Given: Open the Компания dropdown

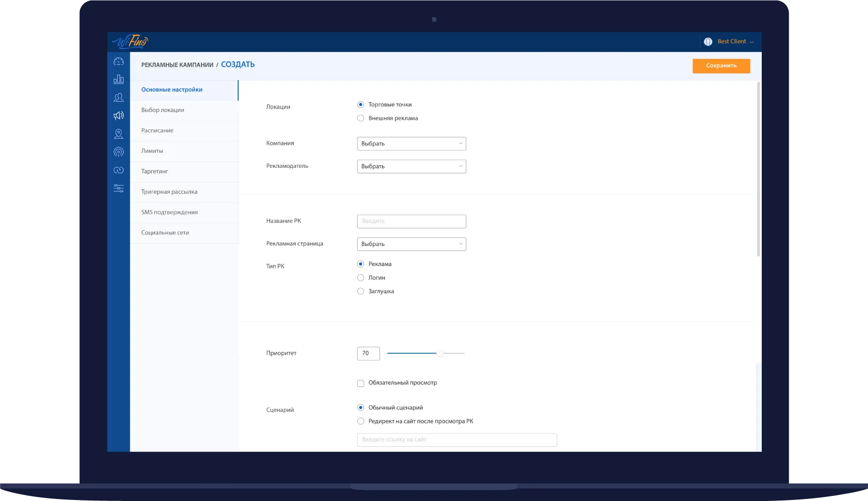Looking at the screenshot, I should [411, 144].
